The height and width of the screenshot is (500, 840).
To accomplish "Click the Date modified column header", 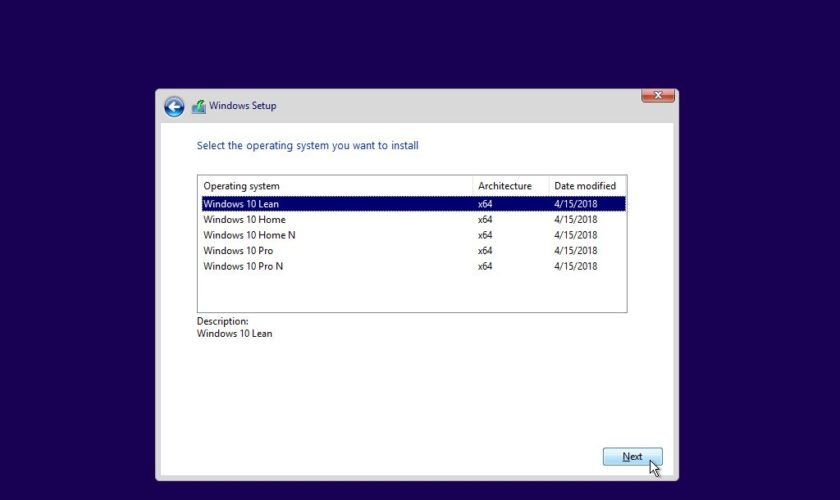I will click(x=587, y=186).
